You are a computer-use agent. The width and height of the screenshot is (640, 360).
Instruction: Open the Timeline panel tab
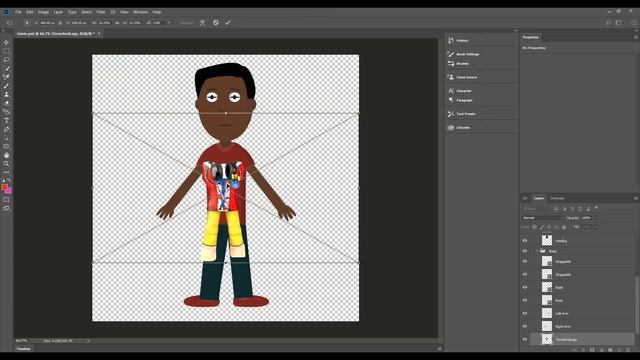[23, 349]
